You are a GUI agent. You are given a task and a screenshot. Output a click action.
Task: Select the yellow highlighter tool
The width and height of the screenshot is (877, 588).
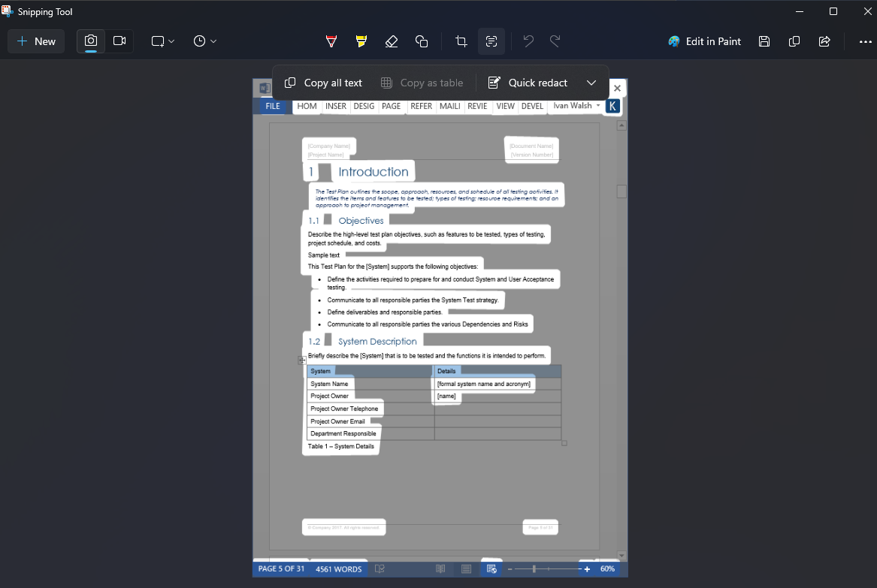(361, 41)
